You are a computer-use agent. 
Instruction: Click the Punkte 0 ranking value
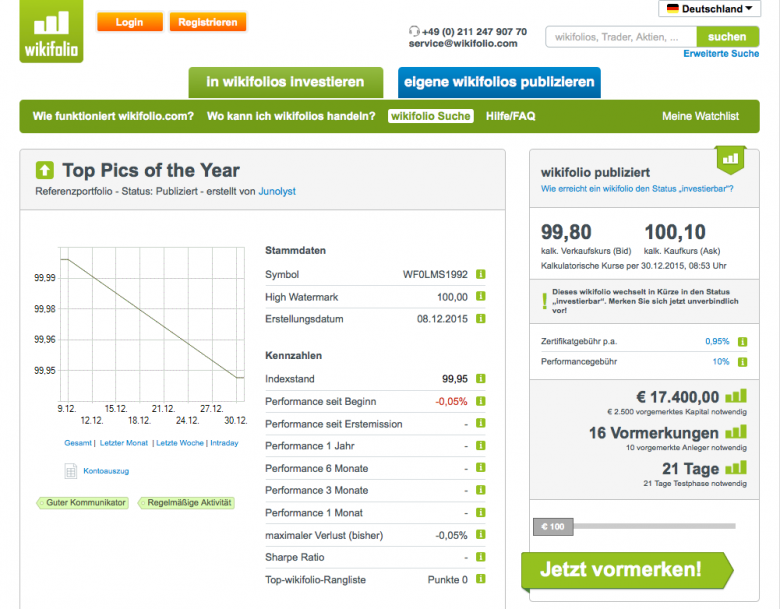[x=448, y=580]
